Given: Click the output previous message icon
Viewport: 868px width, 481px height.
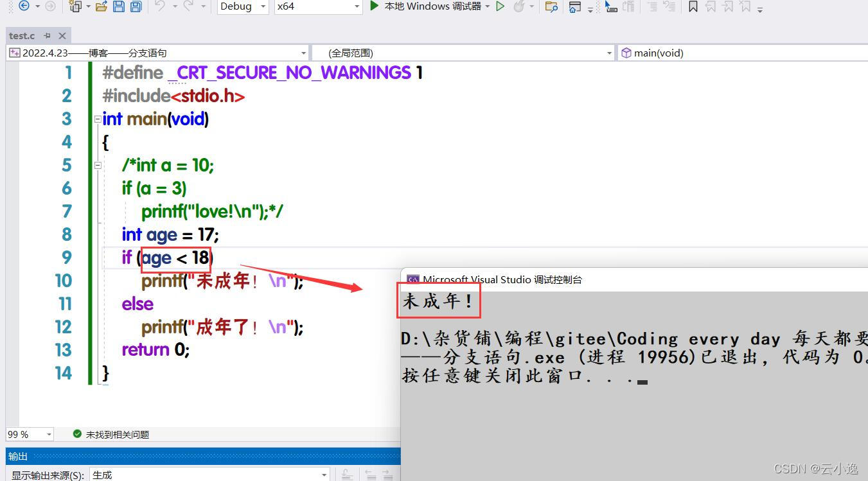Looking at the screenshot, I should click(370, 475).
